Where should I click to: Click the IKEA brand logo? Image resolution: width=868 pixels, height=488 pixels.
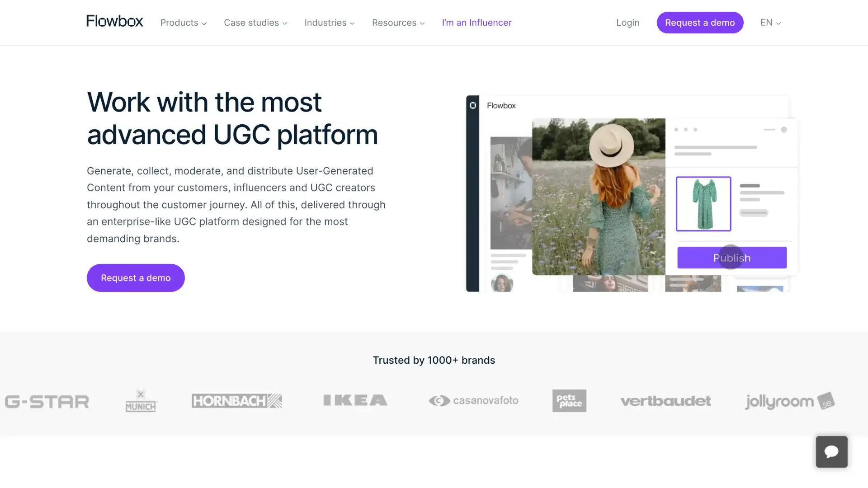pos(355,400)
